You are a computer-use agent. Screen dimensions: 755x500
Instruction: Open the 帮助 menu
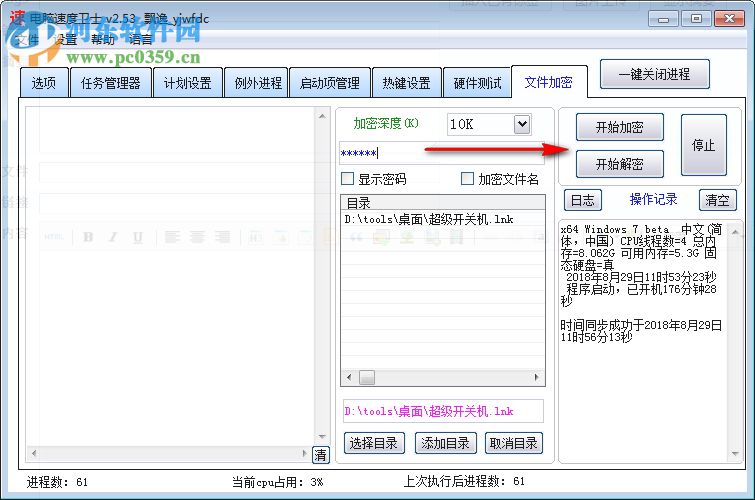(x=103, y=39)
